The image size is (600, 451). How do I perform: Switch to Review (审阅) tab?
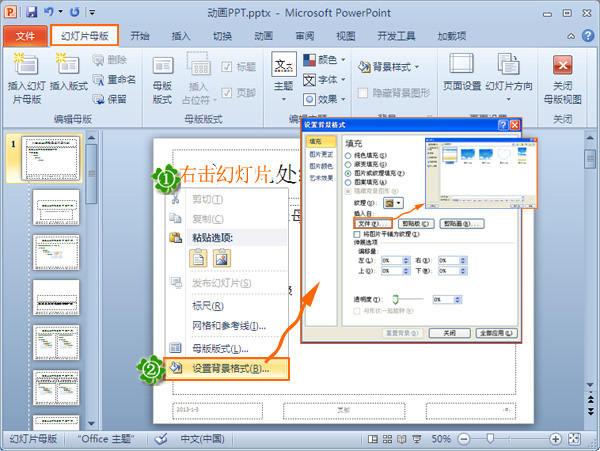tap(305, 36)
